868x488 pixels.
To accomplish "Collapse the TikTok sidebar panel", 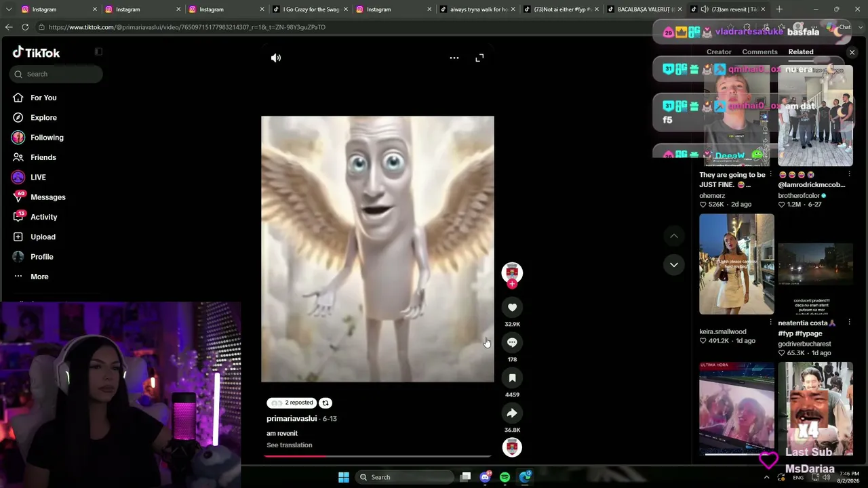I will (98, 52).
